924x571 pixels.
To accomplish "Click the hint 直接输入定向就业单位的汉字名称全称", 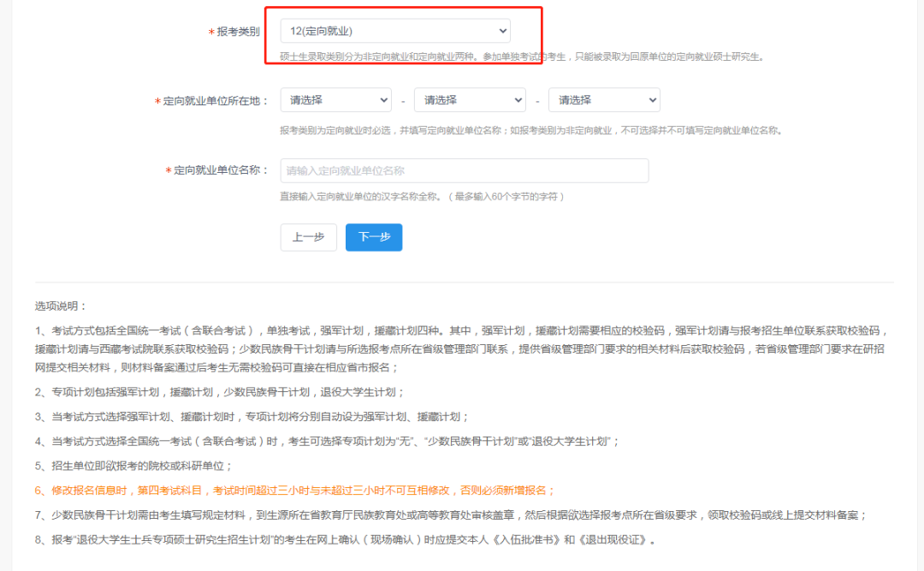I will 422,196.
